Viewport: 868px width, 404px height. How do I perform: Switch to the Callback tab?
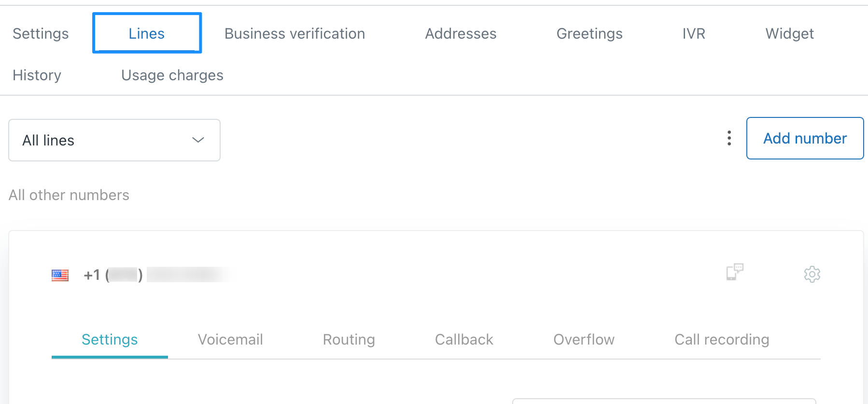coord(464,339)
